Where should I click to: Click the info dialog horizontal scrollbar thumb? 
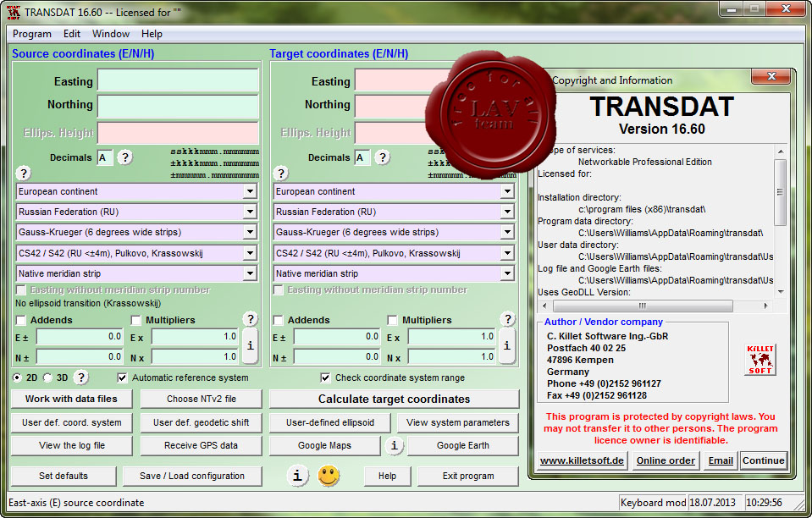coord(641,306)
